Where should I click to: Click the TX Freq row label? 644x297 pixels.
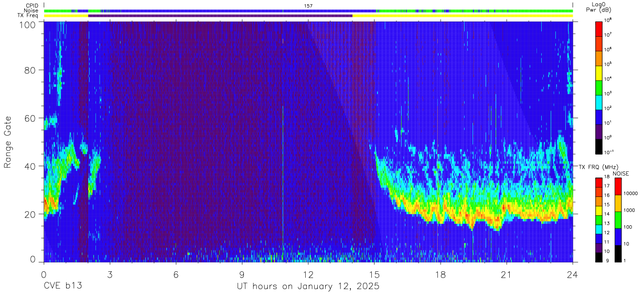(x=28, y=16)
